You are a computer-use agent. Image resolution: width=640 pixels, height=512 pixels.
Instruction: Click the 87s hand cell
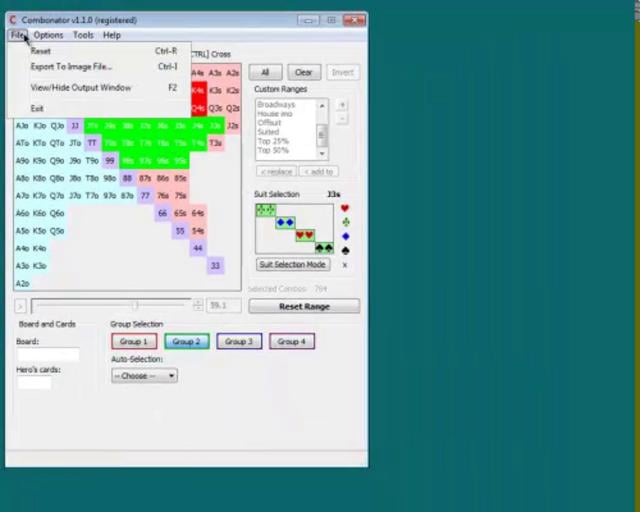145,178
